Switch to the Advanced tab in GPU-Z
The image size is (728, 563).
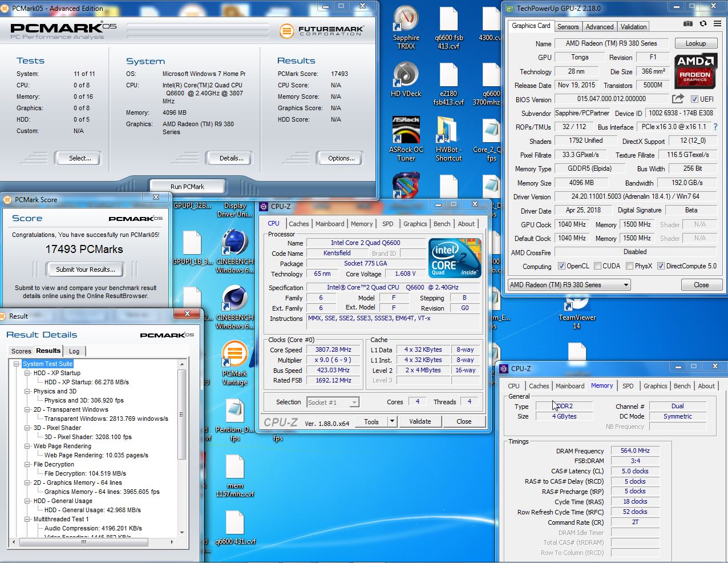click(x=600, y=26)
